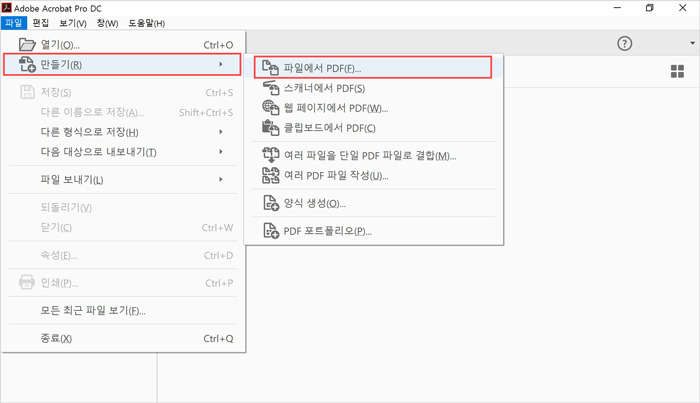The image size is (700, 403).
Task: Click the create PDF icon beside 만들기
Action: (27, 65)
